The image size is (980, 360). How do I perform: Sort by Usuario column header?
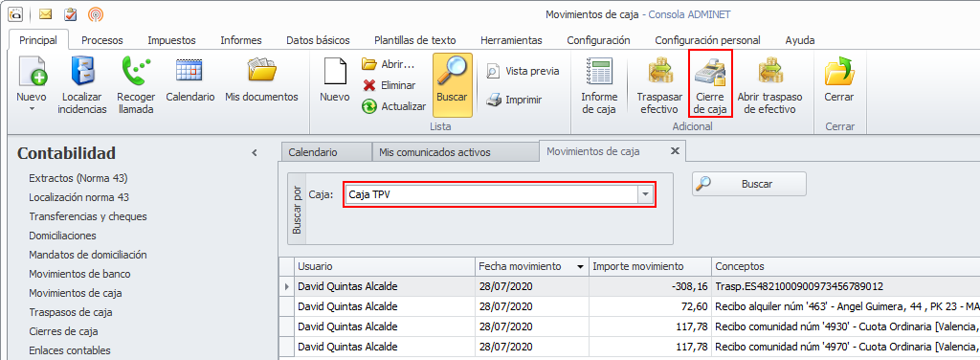click(384, 266)
